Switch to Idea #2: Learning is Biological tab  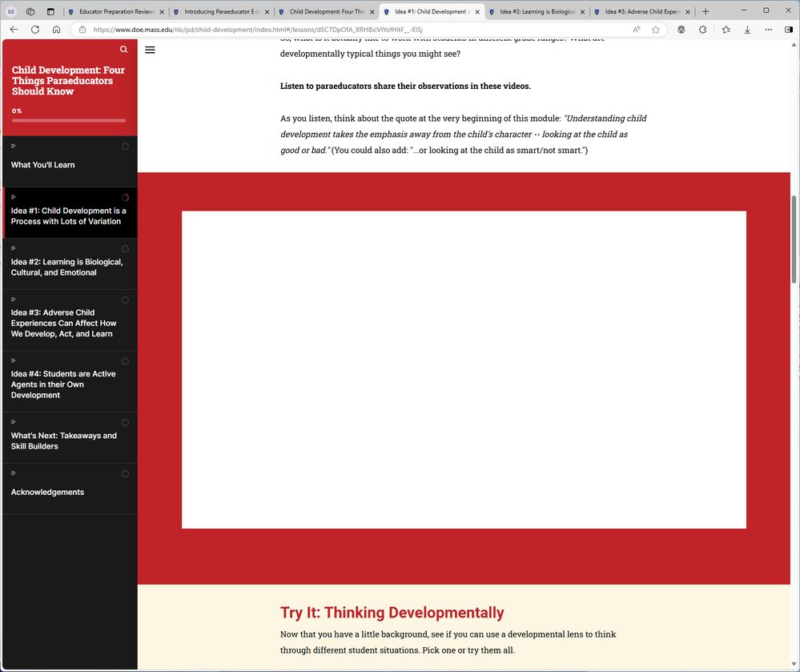(x=537, y=11)
